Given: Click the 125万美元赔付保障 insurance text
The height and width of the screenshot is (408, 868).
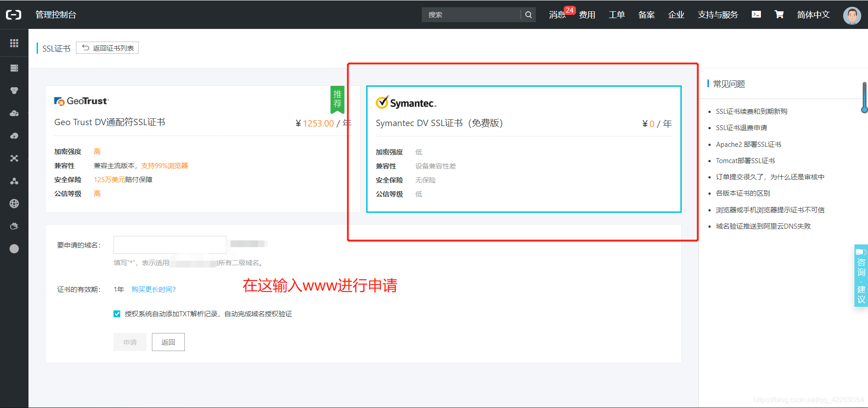Looking at the screenshot, I should (123, 179).
